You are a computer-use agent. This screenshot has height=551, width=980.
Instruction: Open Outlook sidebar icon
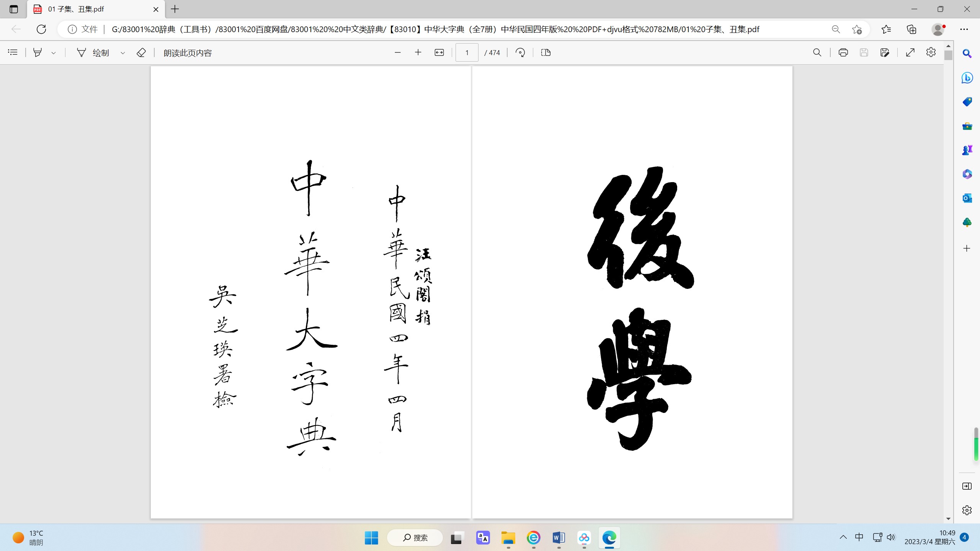(967, 198)
